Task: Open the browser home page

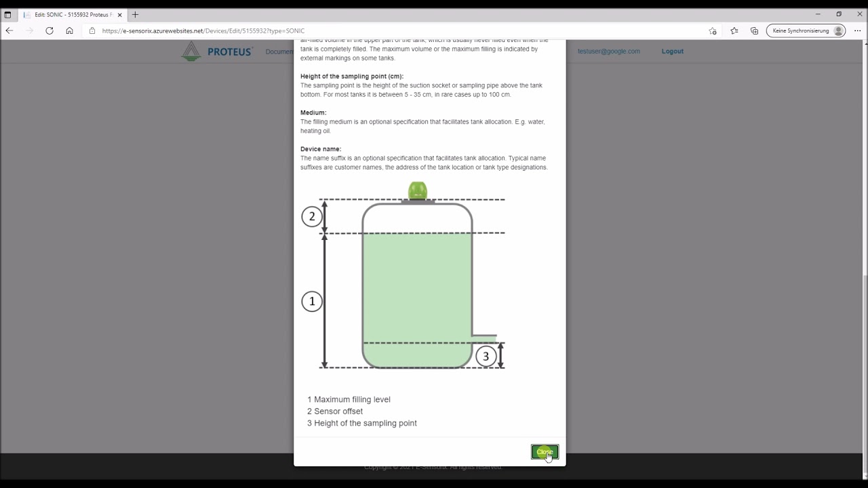Action: 69,30
